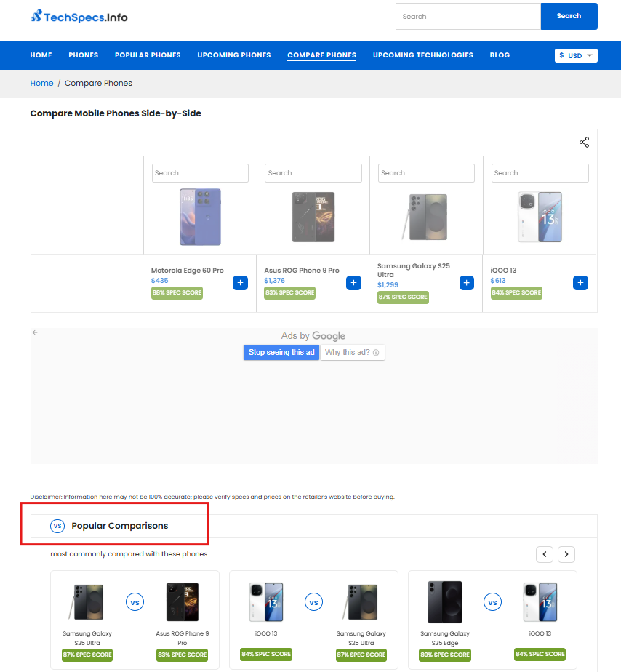
Task: Click Motorola Edge 60 Pro phone image
Action: pos(200,217)
